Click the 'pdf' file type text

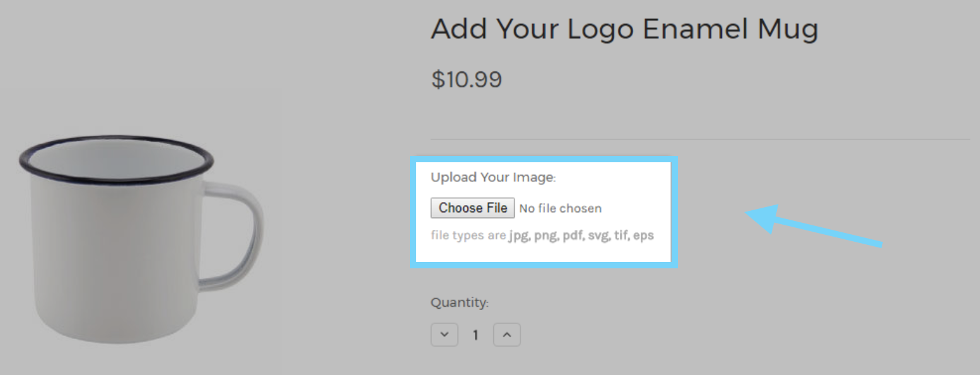pos(573,236)
